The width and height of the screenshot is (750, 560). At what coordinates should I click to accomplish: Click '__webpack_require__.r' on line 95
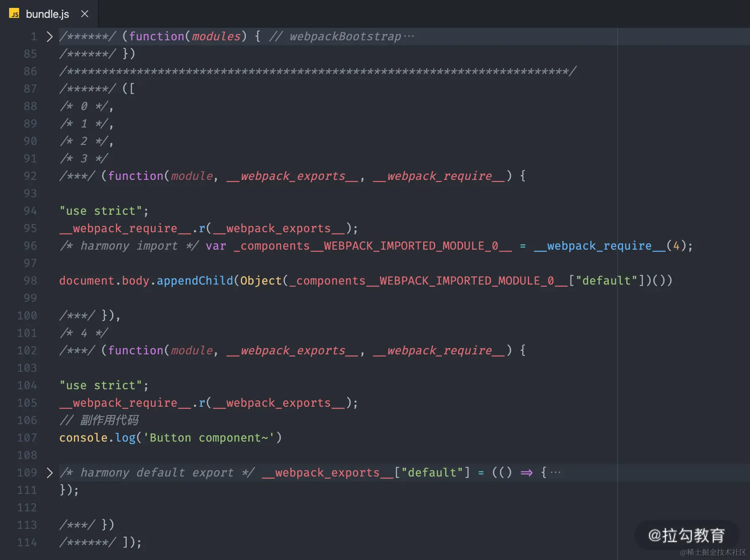(132, 228)
